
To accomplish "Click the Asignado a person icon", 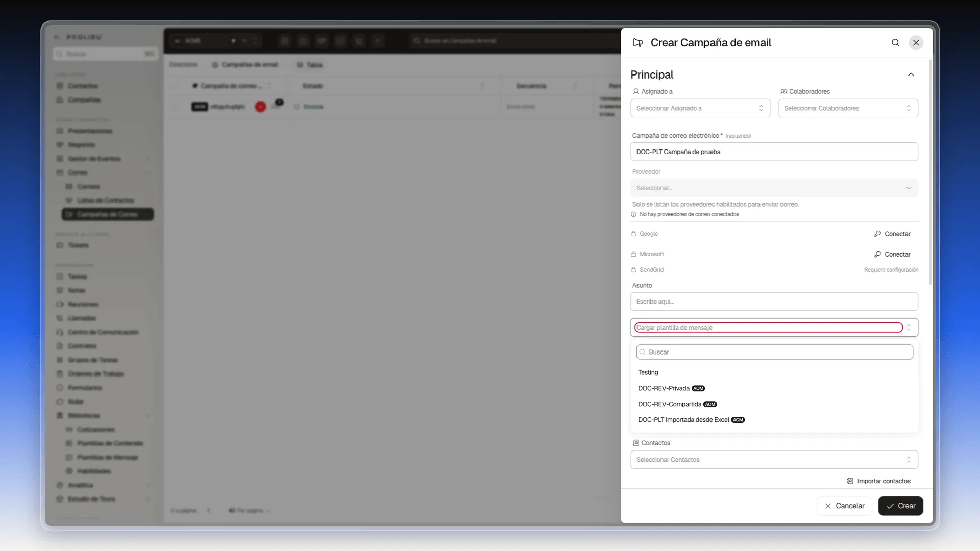I will point(636,91).
